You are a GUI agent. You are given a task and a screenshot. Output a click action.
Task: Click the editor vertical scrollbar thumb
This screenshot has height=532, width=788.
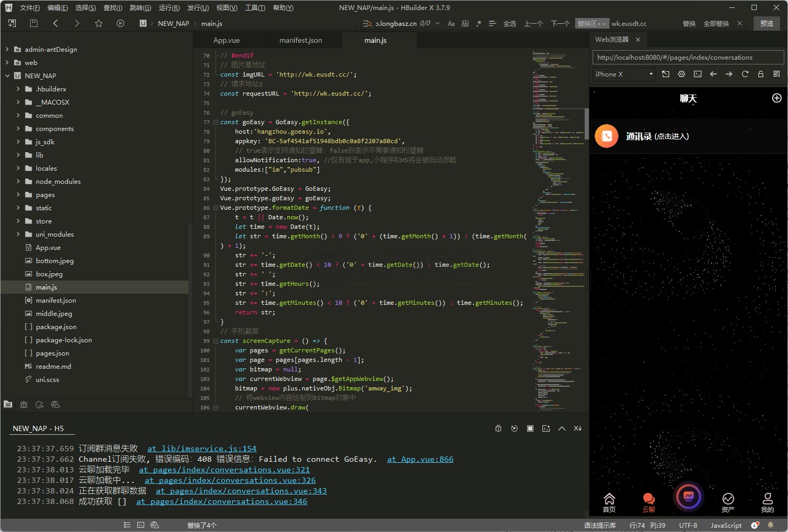pyautogui.click(x=586, y=124)
